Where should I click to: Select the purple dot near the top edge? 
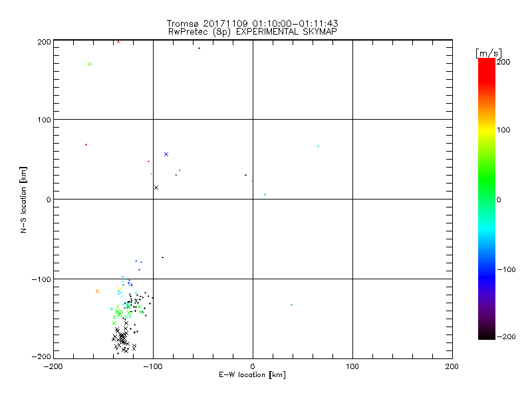point(199,48)
